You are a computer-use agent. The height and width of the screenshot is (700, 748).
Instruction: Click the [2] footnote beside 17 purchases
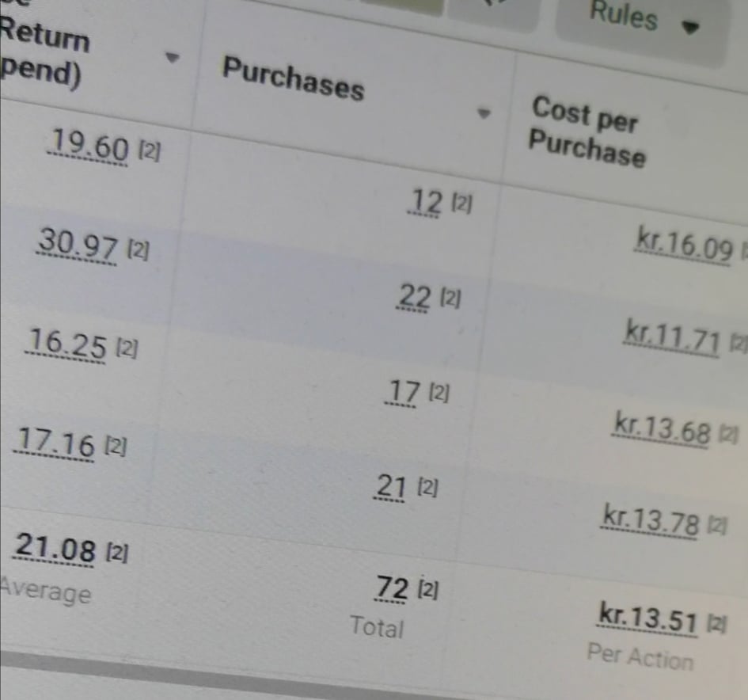pos(439,394)
